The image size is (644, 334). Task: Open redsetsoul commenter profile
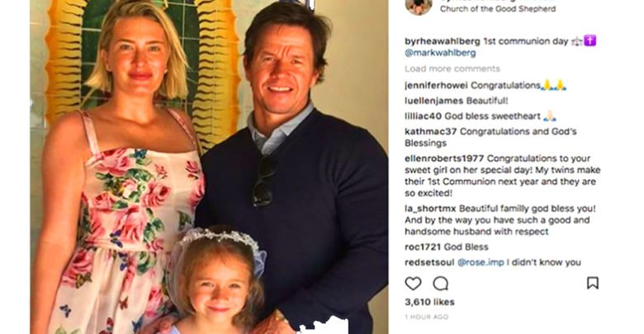(x=429, y=262)
